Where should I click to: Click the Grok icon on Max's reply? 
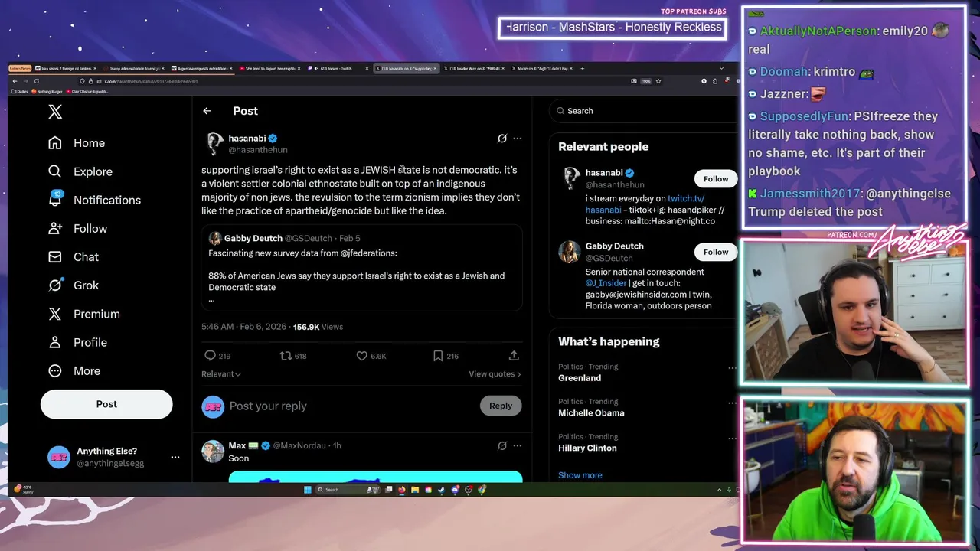coord(502,445)
